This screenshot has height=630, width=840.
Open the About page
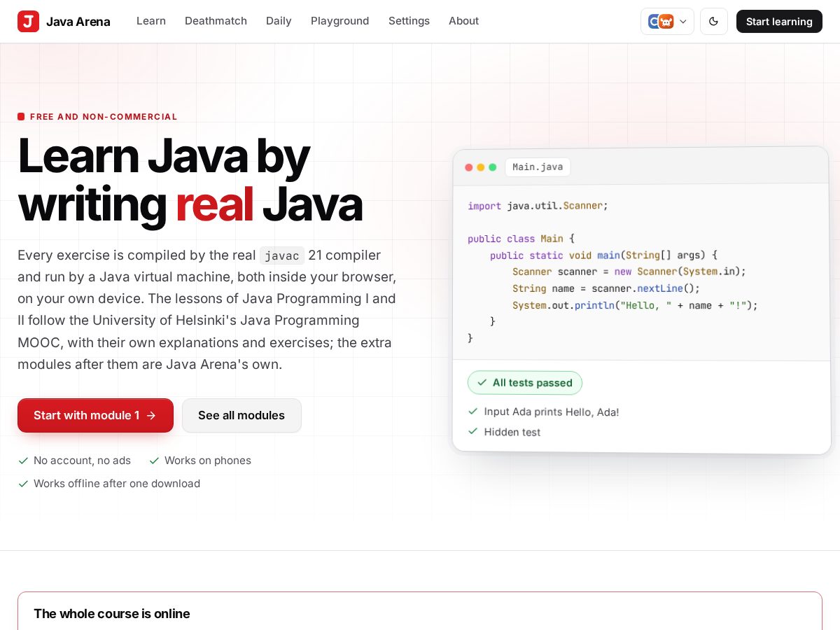(463, 21)
